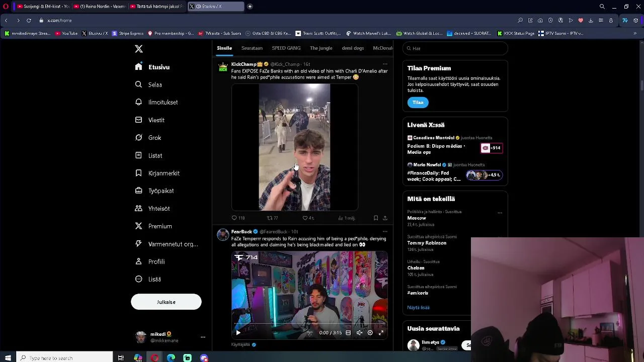
Task: Open YouTube bookmark in bookmarks bar
Action: coord(66,33)
